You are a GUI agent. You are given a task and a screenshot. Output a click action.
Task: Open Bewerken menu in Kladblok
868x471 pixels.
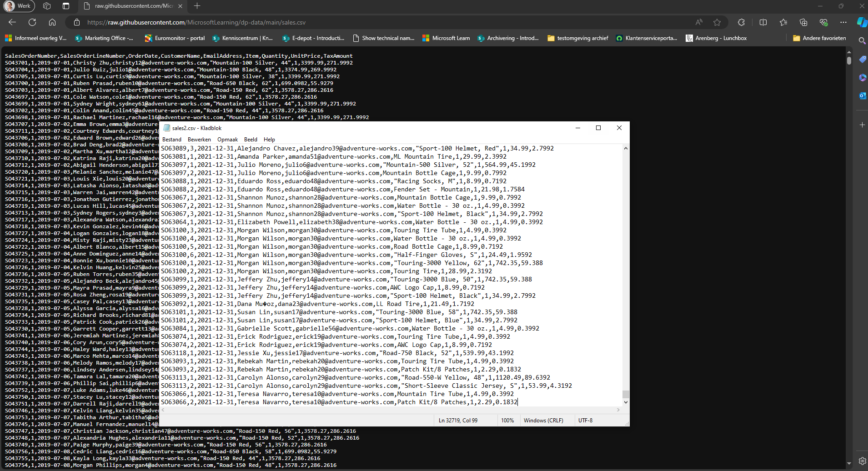[x=199, y=140]
